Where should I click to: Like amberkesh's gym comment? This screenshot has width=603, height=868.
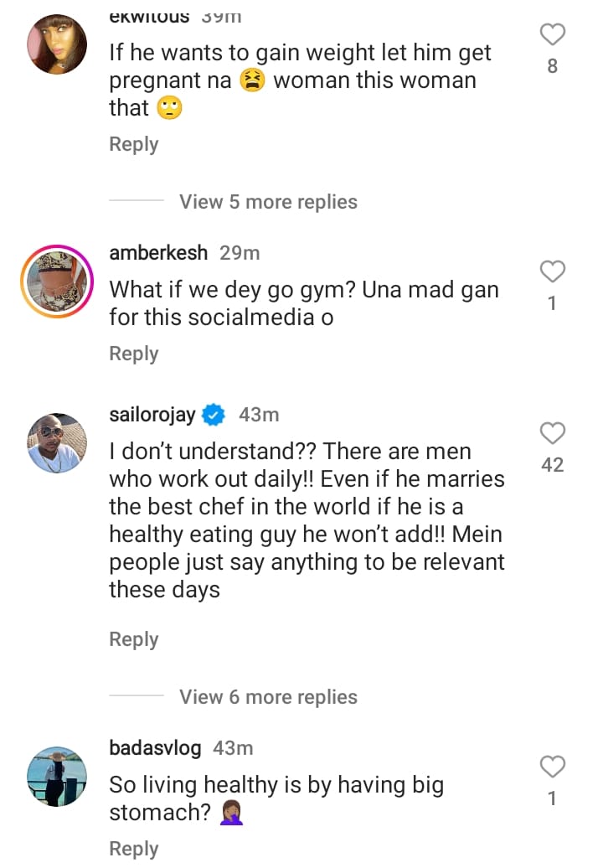552,271
